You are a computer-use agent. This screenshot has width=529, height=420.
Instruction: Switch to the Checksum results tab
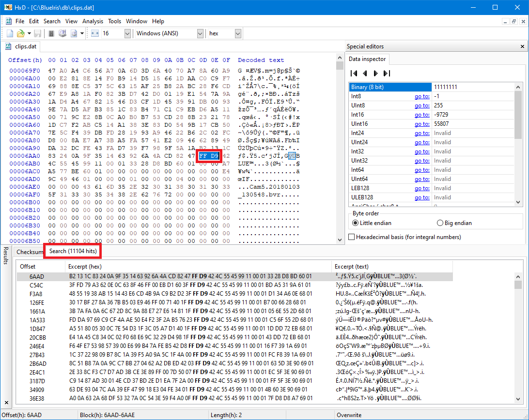[x=30, y=252]
